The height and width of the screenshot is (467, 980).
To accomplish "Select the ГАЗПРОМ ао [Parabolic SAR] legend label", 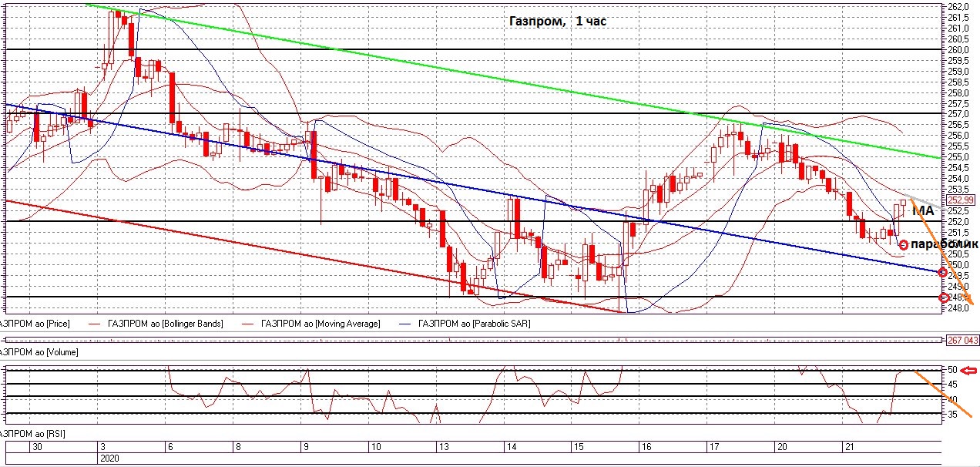I will pyautogui.click(x=475, y=324).
